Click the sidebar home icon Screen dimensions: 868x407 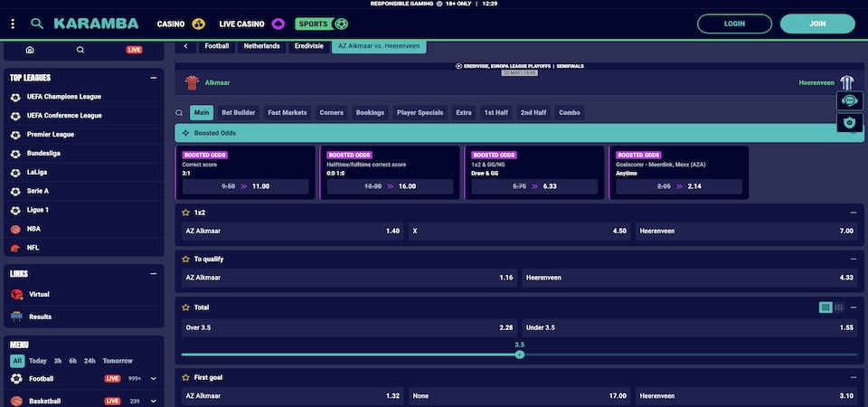point(30,50)
